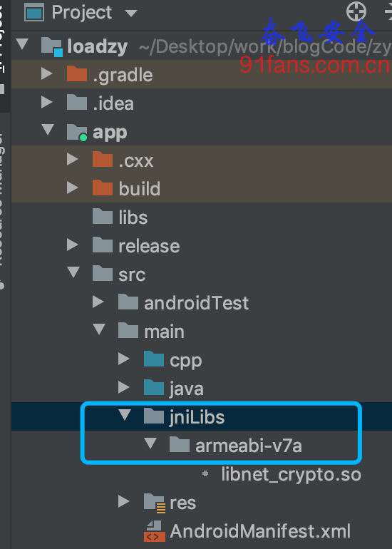
Task: Open the AndroidManifest.xml file icon
Action: (x=155, y=531)
